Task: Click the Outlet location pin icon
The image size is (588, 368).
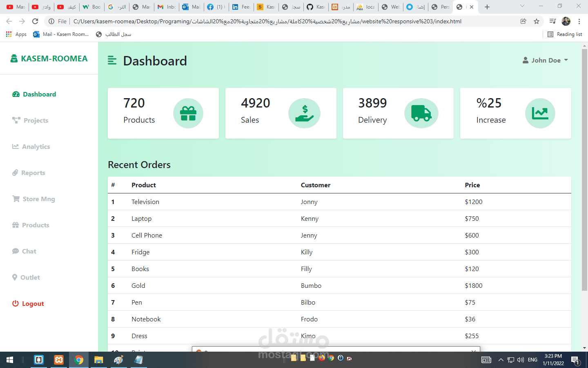Action: click(15, 277)
